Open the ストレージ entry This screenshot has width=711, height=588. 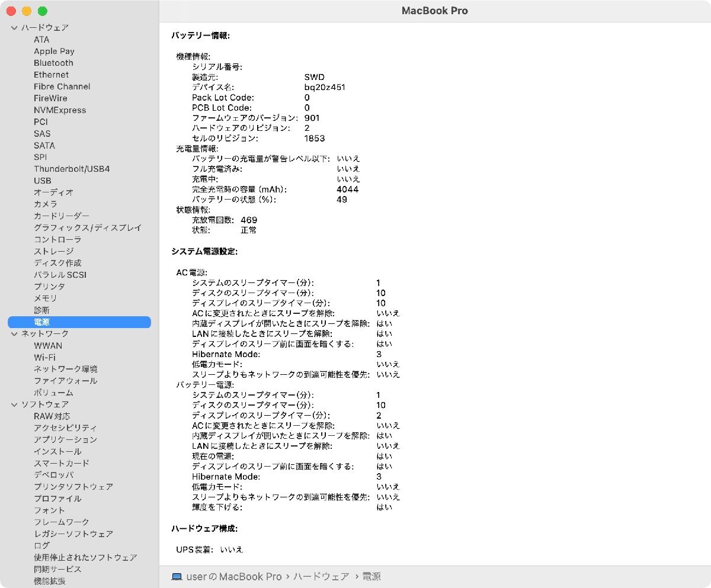click(x=53, y=251)
